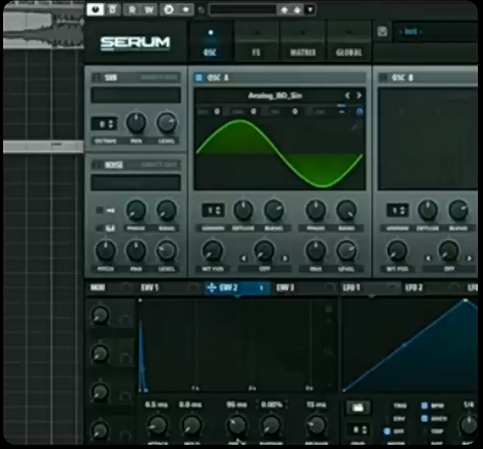Image resolution: width=483 pixels, height=449 pixels.
Task: Toggle the LFO ANCH checkbox
Action: pos(424,419)
